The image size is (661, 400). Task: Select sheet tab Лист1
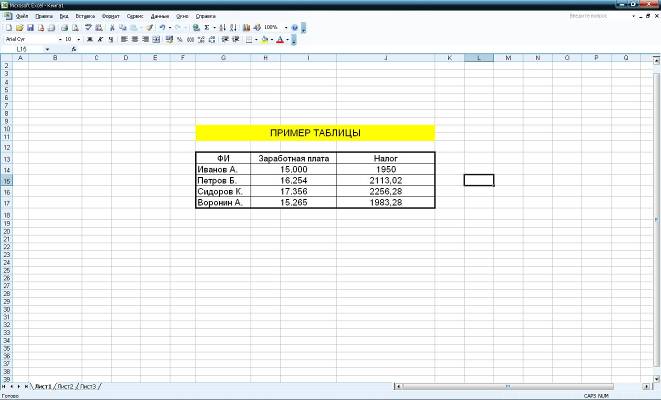tap(43, 387)
